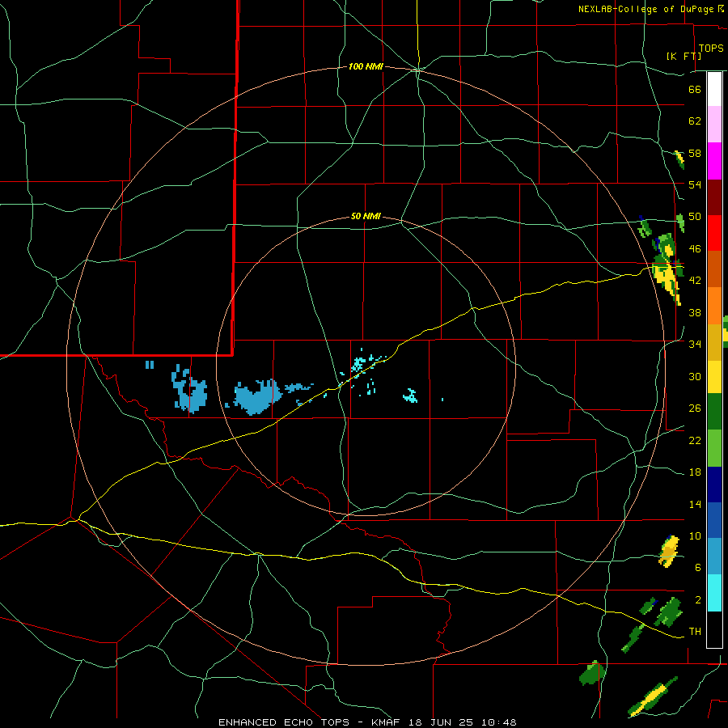
Task: Click the 30 legend scale value
Action: click(695, 376)
